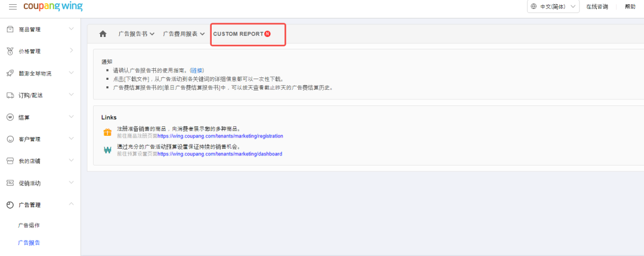The image size is (644, 256).
Task: Click the globe language icon
Action: click(x=534, y=7)
